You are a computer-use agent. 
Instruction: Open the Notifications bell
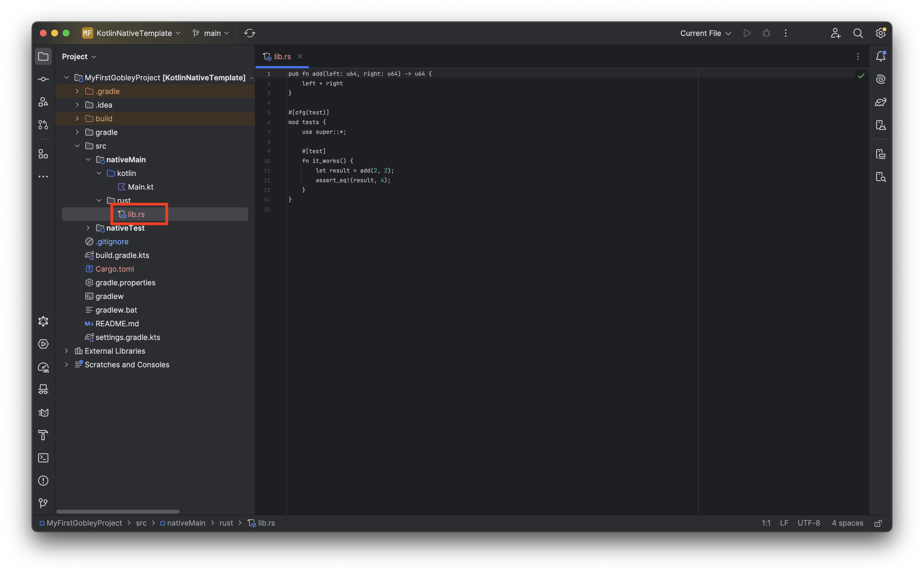click(880, 57)
